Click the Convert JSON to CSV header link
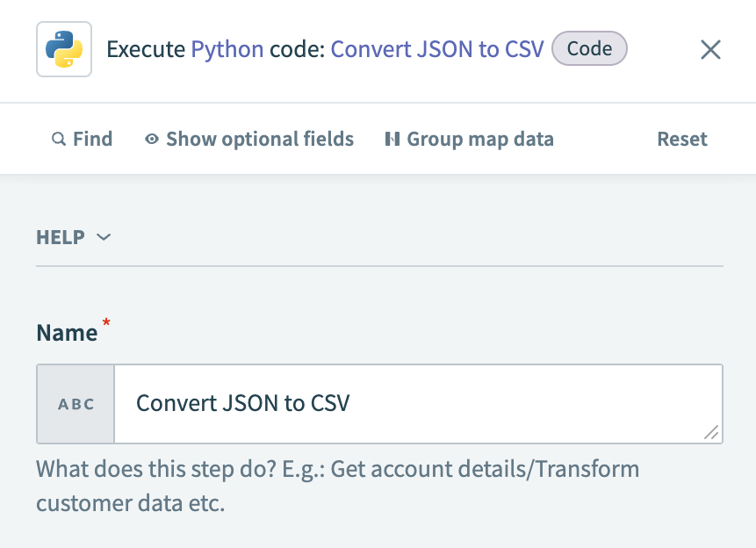Viewport: 756px width, 548px height. pyautogui.click(x=436, y=49)
